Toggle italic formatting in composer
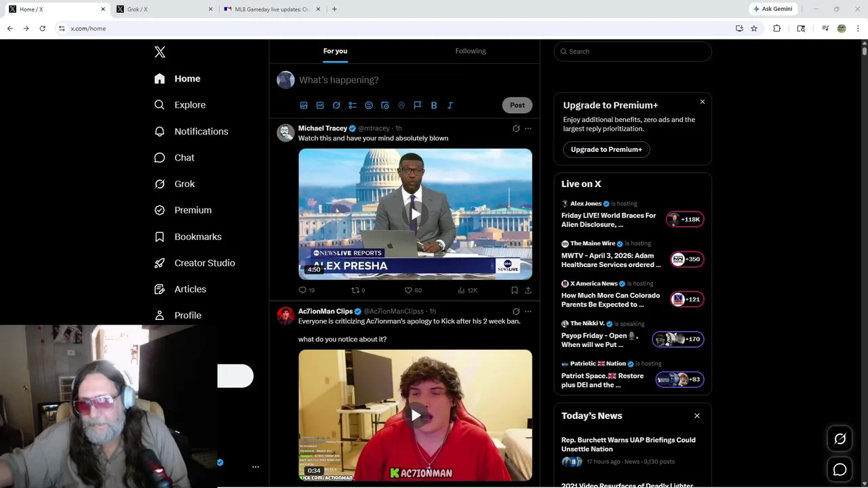Screen dimensions: 868x488 point(450,105)
